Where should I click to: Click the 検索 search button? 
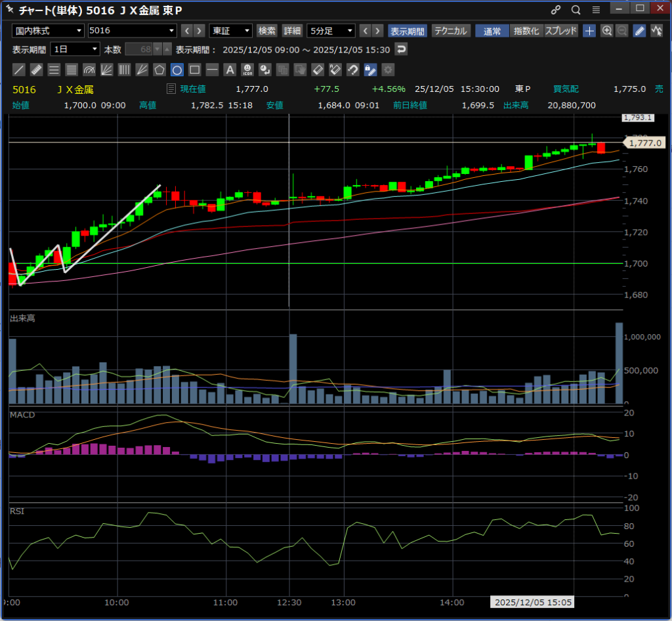coord(267,31)
